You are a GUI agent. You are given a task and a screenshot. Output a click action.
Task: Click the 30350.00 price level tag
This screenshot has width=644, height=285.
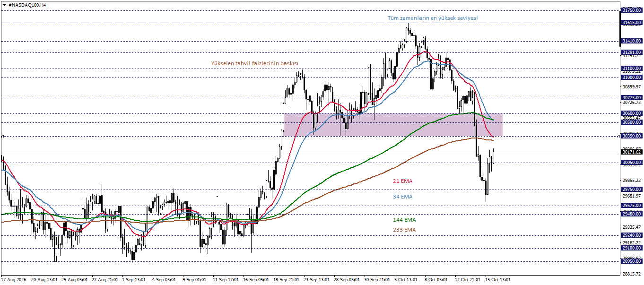point(631,136)
